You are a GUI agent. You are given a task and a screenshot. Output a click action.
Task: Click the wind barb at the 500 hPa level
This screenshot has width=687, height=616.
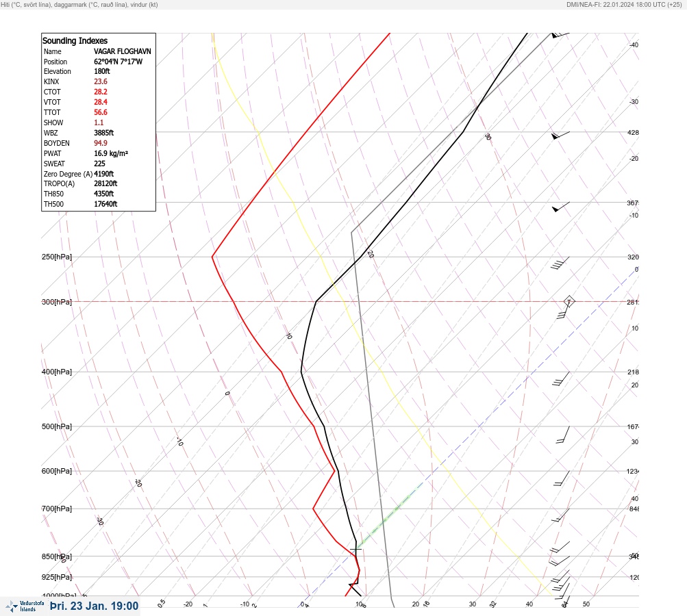tap(563, 435)
